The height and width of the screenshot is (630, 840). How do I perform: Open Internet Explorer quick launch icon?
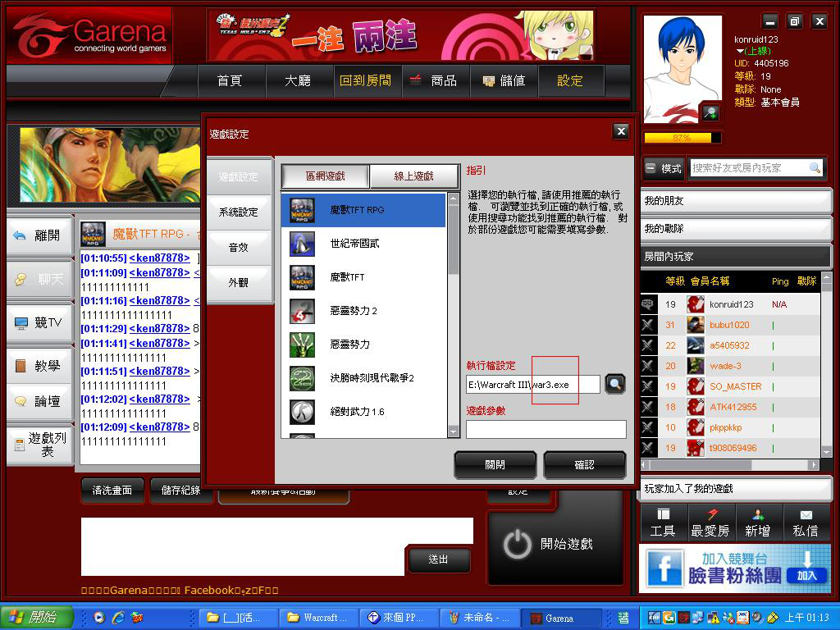(118, 618)
